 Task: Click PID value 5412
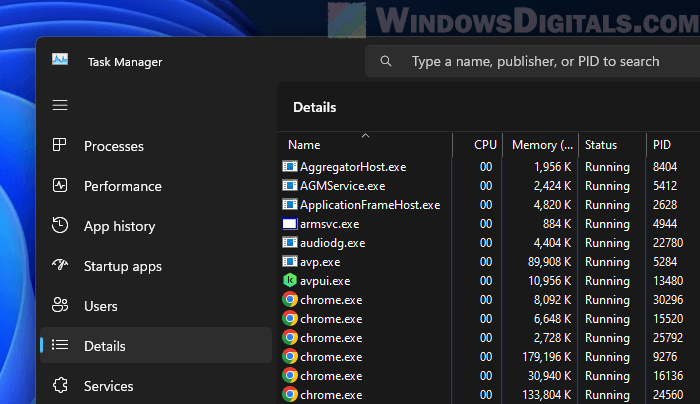tap(665, 186)
